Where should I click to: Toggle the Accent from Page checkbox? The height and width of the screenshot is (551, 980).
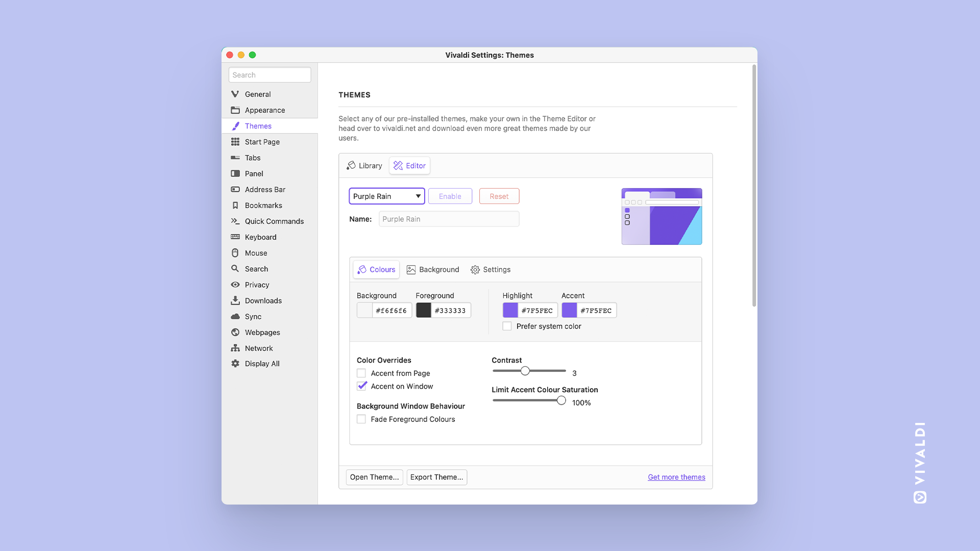361,373
